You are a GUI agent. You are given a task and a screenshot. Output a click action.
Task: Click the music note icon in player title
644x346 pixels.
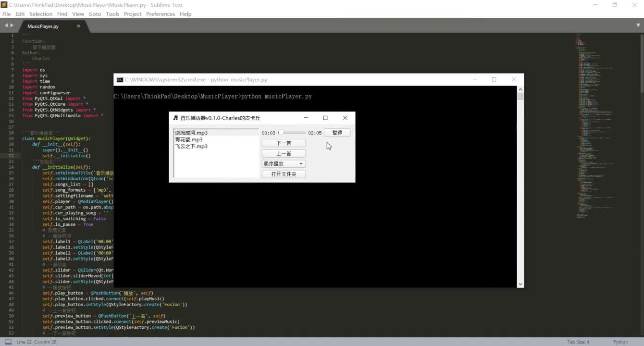pos(175,118)
